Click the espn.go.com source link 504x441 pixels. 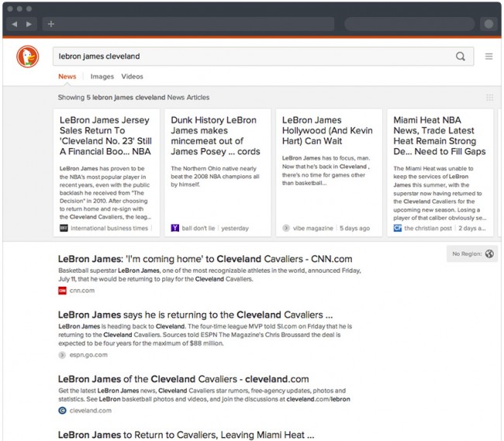pos(88,355)
